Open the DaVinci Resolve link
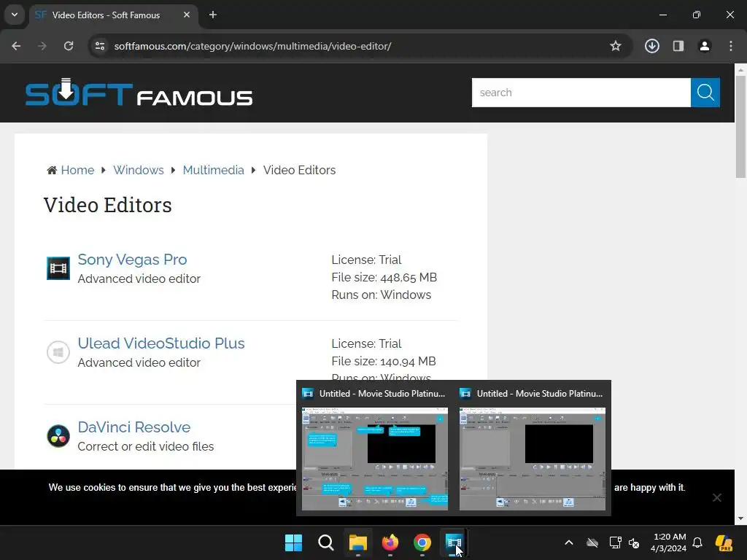Image resolution: width=747 pixels, height=560 pixels. point(134,427)
